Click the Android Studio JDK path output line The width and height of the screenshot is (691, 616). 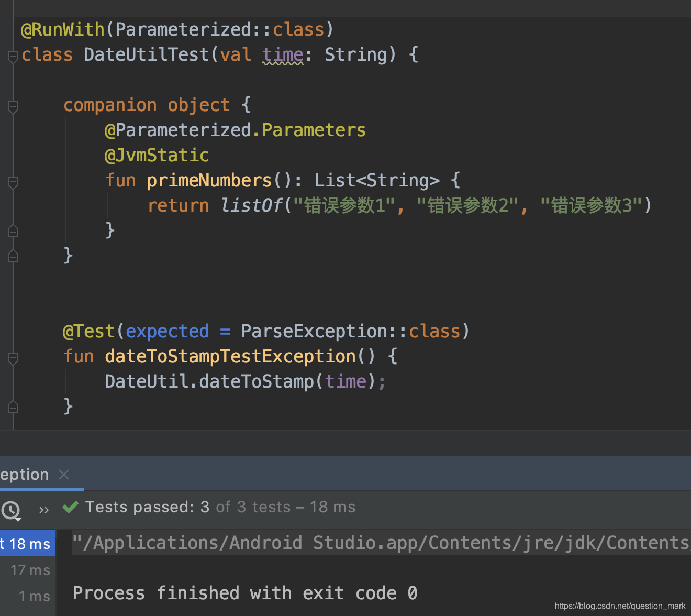pos(381,543)
